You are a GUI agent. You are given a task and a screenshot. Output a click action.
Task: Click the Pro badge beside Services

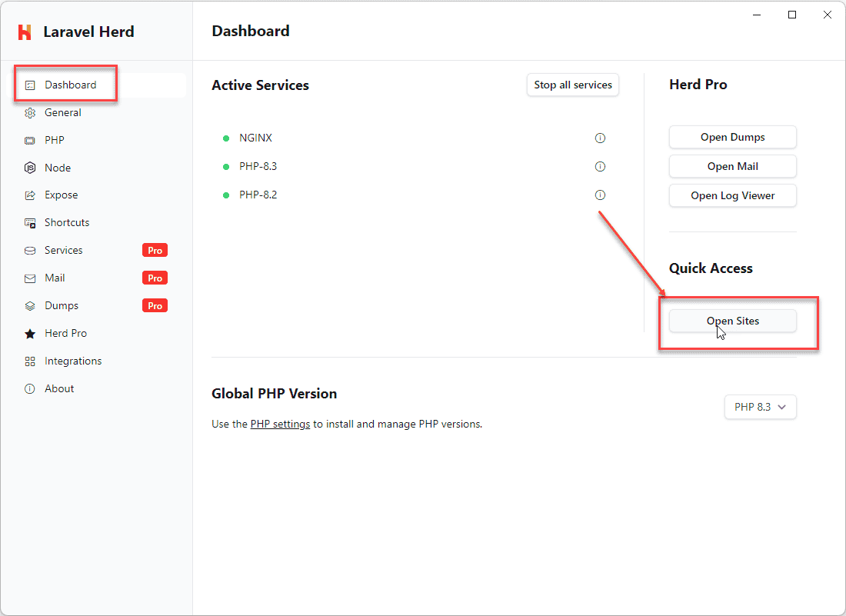coord(155,251)
